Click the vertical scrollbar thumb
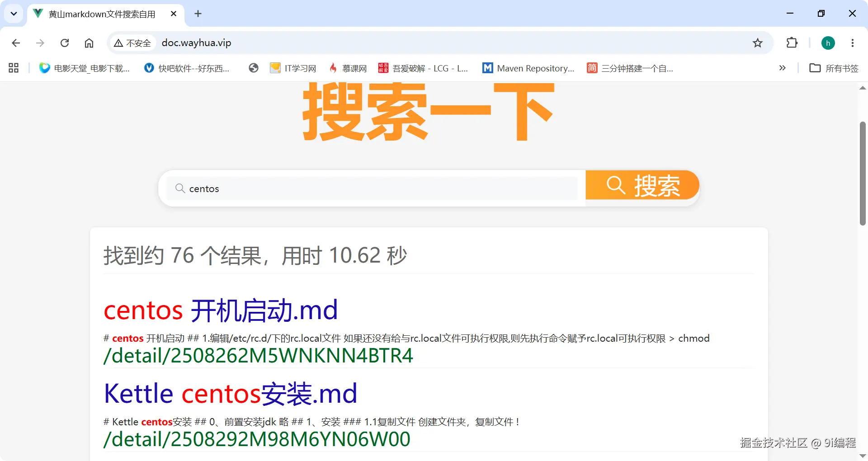868x461 pixels. 863,174
